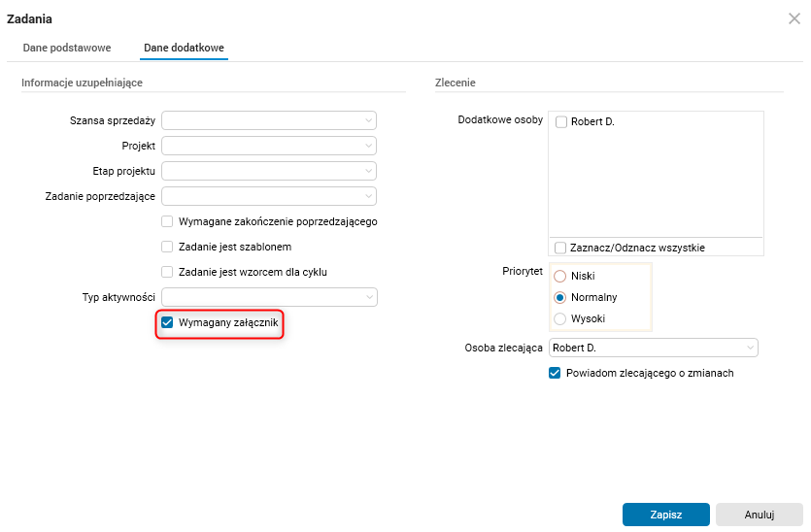Disable Powiadom zlecającego o zmianach
Screen dimensions: 811x532
click(556, 373)
